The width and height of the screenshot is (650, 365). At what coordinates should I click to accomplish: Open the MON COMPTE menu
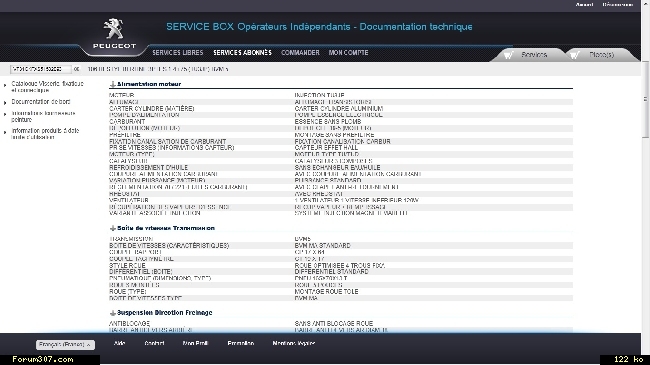click(x=348, y=53)
